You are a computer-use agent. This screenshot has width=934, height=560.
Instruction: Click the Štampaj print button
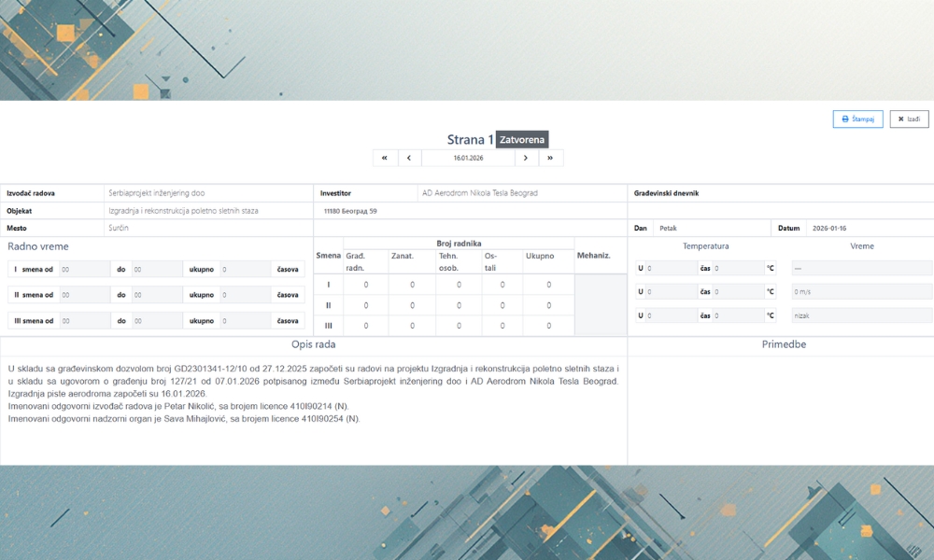tap(857, 119)
